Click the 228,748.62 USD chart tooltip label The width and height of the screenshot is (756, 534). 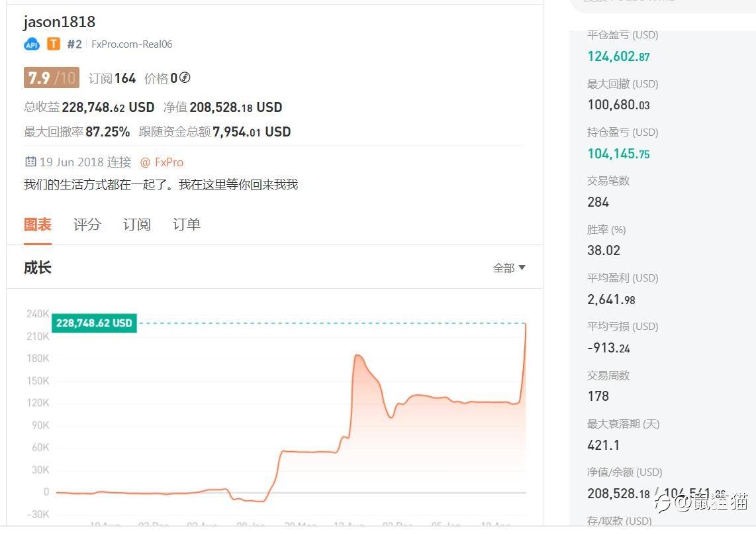click(x=94, y=323)
